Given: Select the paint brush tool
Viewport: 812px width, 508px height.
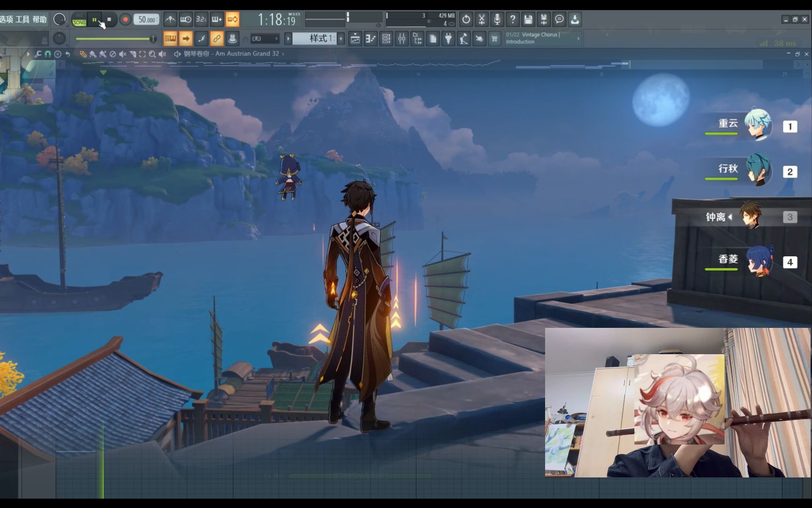Looking at the screenshot, I should point(93,54).
